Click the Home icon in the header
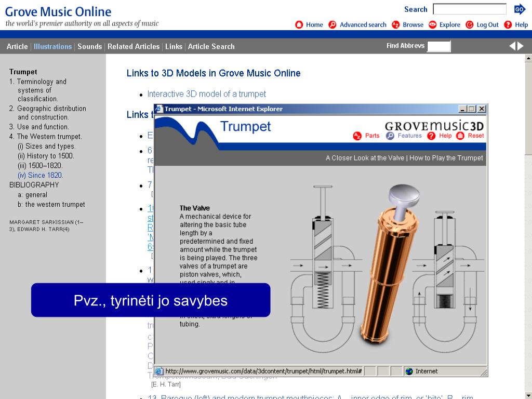 point(299,25)
